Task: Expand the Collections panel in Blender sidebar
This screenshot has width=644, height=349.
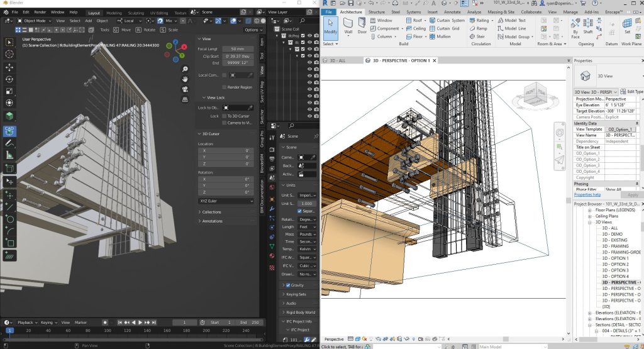Action: point(211,212)
